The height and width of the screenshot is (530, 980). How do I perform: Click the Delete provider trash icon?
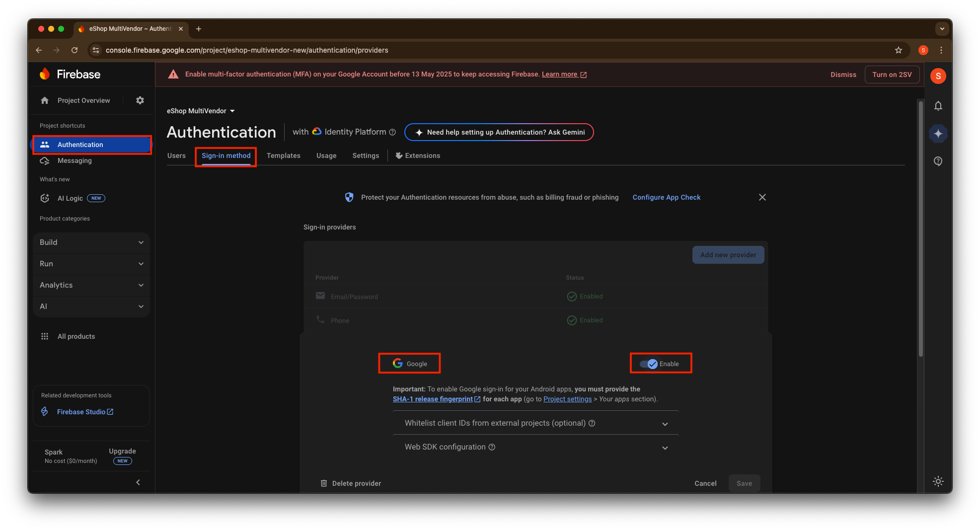pos(324,483)
